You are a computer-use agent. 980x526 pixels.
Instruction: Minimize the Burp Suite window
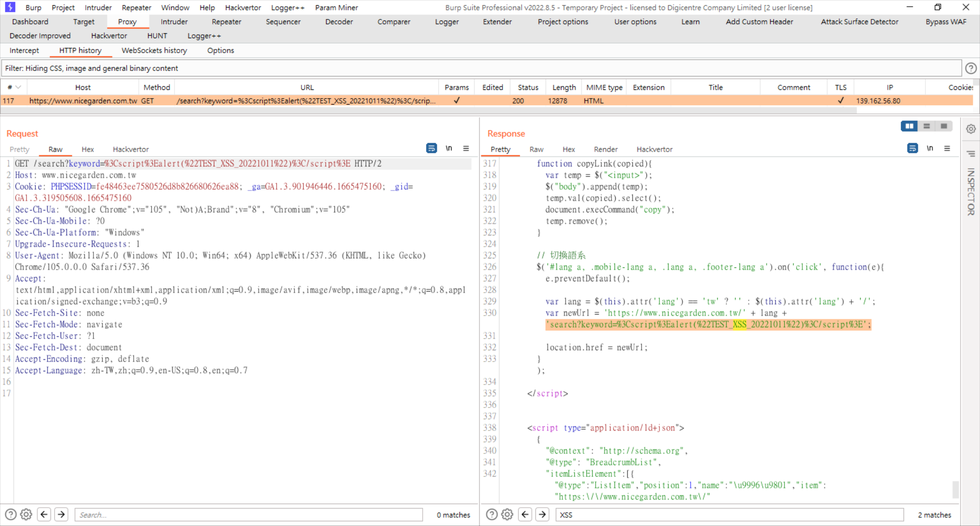tap(910, 7)
